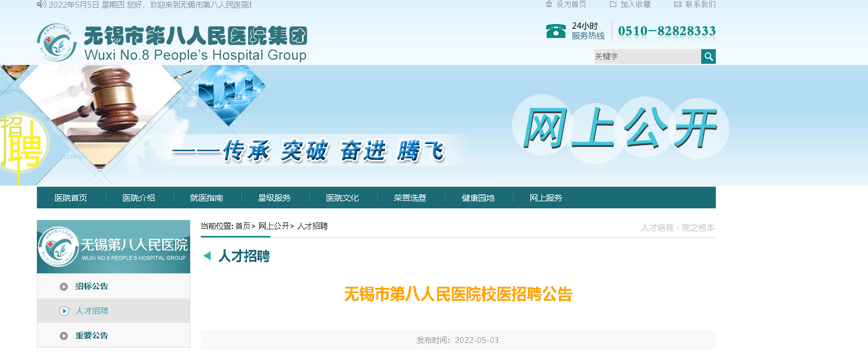
Task: Click 人才招聘 in the breadcrumb
Action: tap(313, 226)
